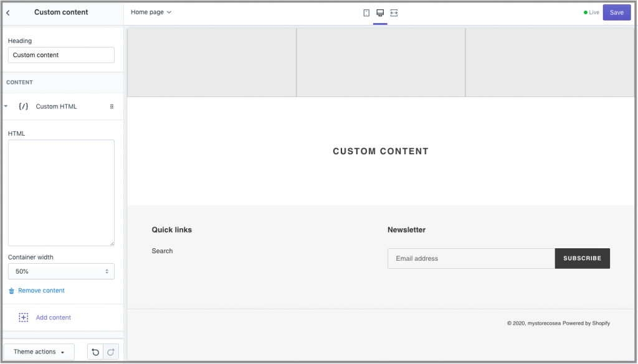Collapse the Custom HTML block
The height and width of the screenshot is (364, 638).
click(6, 106)
